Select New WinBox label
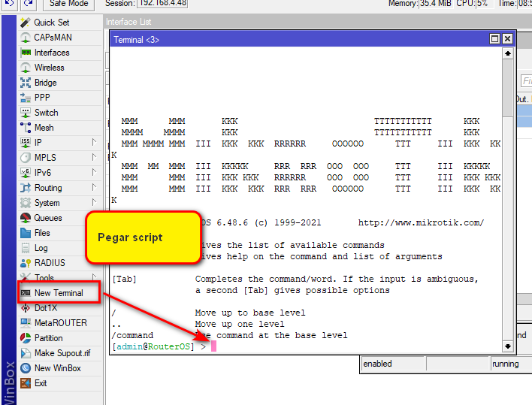The width and height of the screenshot is (532, 405). coord(58,368)
